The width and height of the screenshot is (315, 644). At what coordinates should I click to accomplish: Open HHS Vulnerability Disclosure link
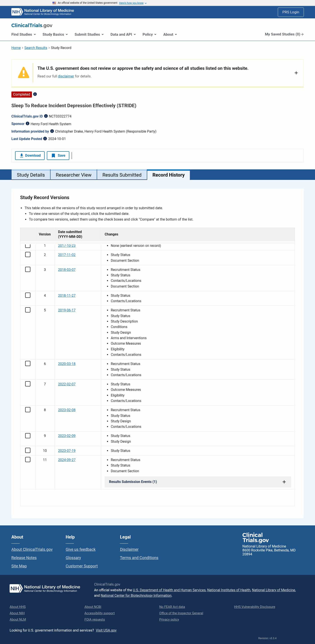(254, 607)
